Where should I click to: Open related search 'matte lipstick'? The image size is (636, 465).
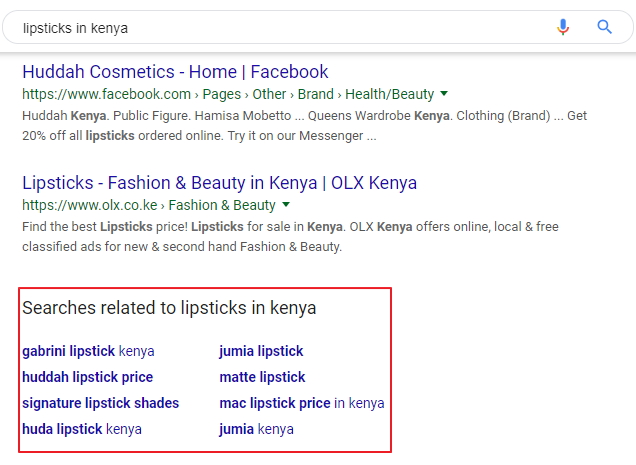(x=262, y=377)
